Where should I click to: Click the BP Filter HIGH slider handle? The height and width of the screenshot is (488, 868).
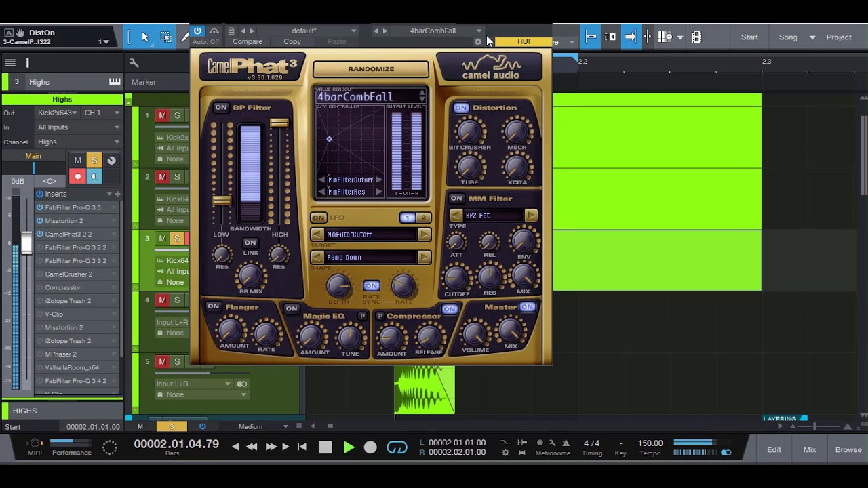pyautogui.click(x=279, y=123)
